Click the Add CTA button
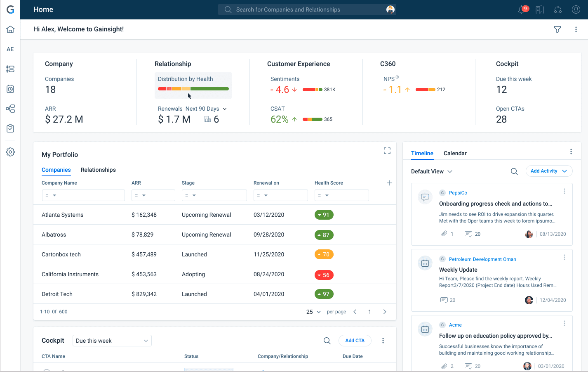Screen dimensions: 588x372 [355, 341]
